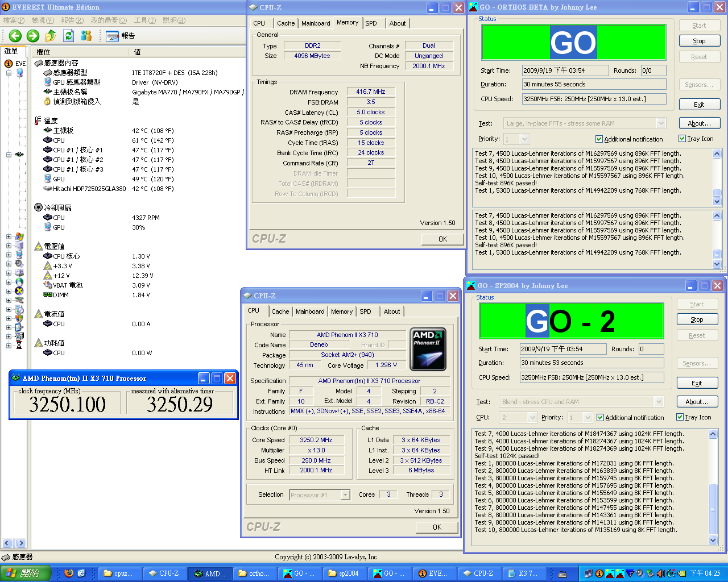Click the folder Up icon in EVEREST toolbar
The height and width of the screenshot is (582, 728).
(x=51, y=36)
